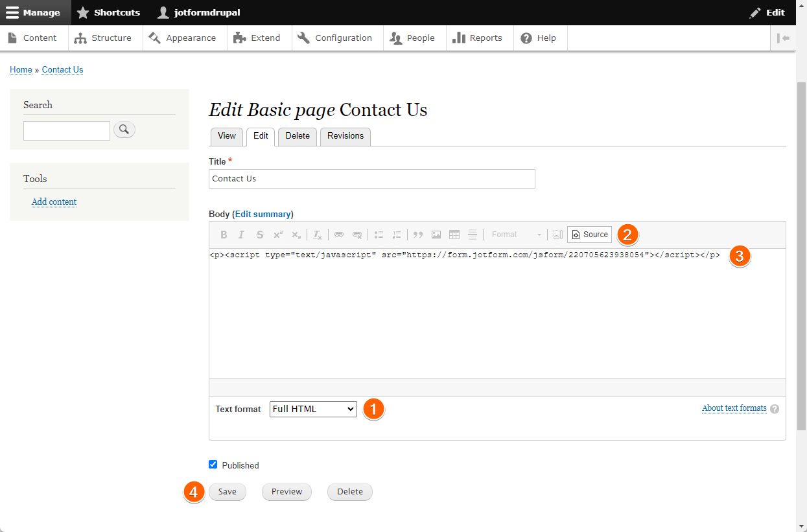Viewport: 807px width, 532px height.
Task: Collapse toolbar using the orientation toggle icon
Action: pyautogui.click(x=784, y=38)
